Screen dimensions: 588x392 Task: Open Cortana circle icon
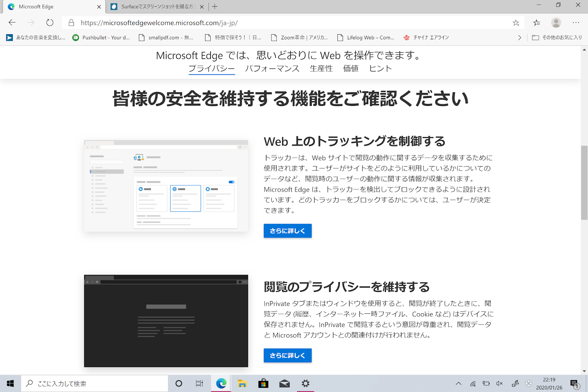click(179, 384)
